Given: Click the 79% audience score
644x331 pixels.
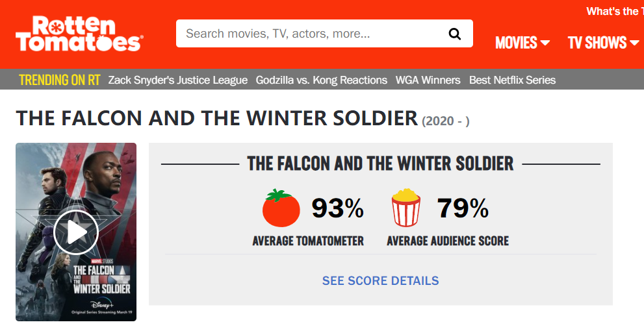Looking at the screenshot, I should pos(463,208).
